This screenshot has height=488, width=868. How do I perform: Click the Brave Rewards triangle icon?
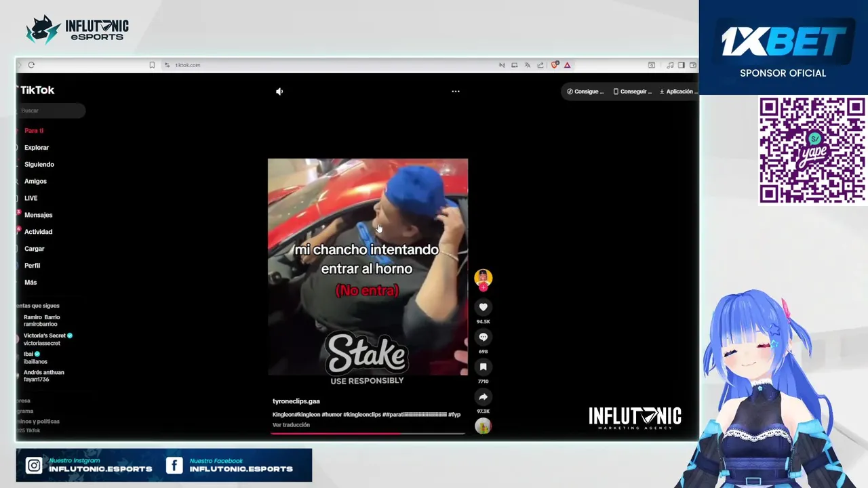567,65
